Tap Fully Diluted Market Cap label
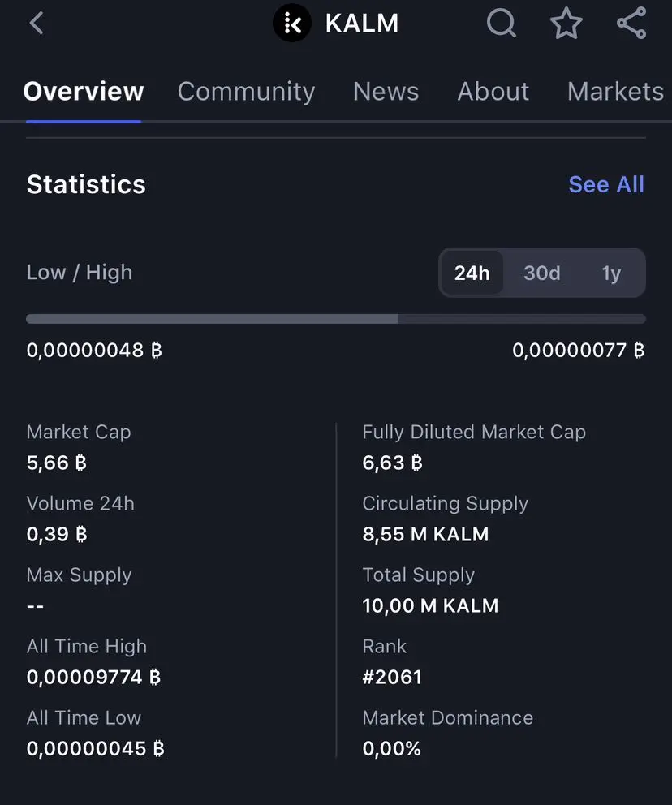672x805 pixels. (x=474, y=433)
